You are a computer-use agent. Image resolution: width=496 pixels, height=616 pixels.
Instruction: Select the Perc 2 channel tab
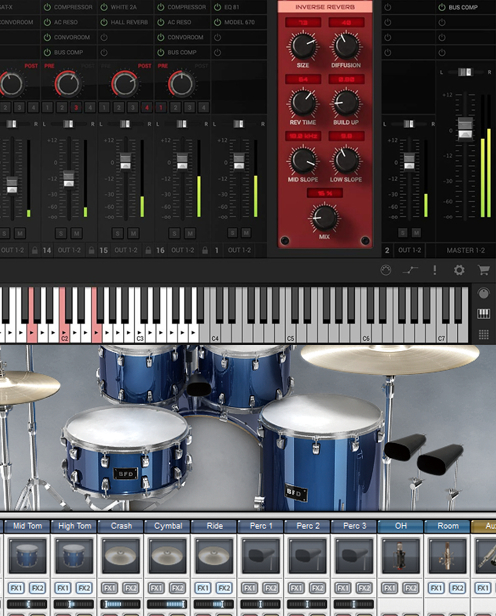(x=308, y=526)
